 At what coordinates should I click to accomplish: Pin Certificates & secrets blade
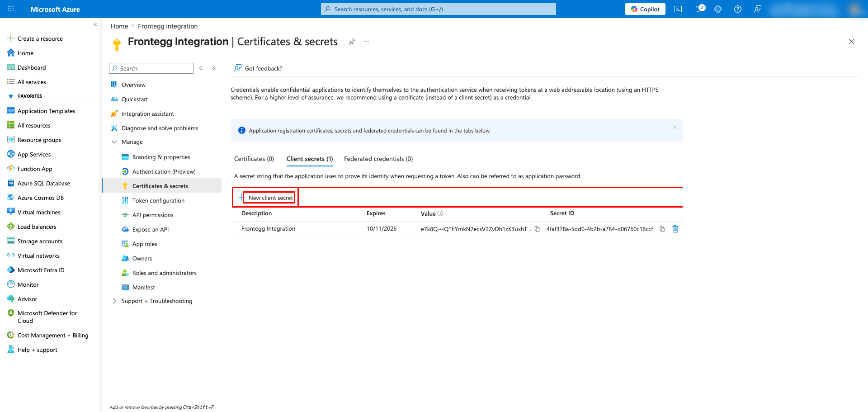pyautogui.click(x=352, y=42)
